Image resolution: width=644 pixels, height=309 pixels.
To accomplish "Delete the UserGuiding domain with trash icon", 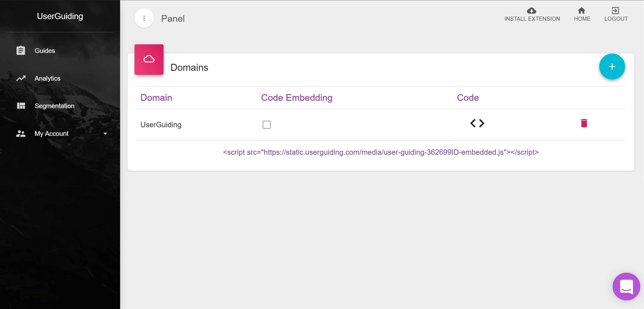I will (584, 123).
